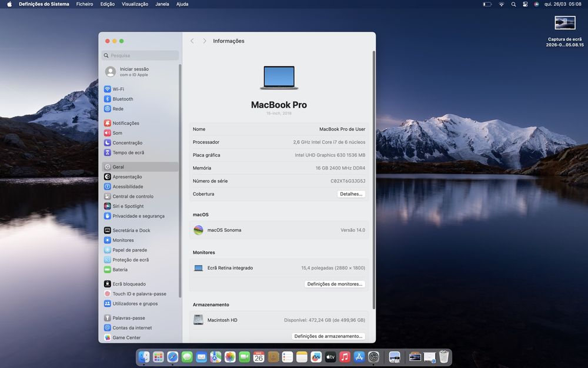Image resolution: width=588 pixels, height=368 pixels.
Task: Click the MacBook Pro de User name
Action: [342, 129]
